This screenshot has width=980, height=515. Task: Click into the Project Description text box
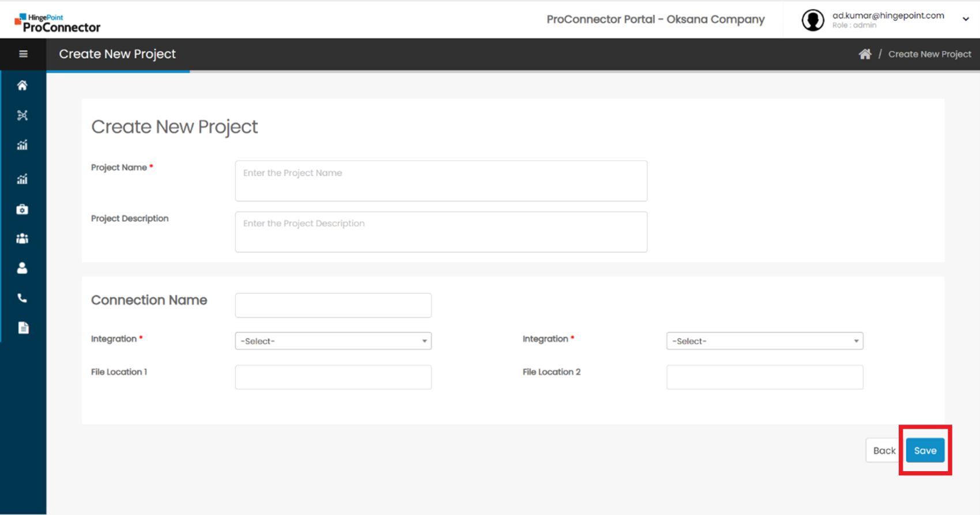[x=441, y=232]
